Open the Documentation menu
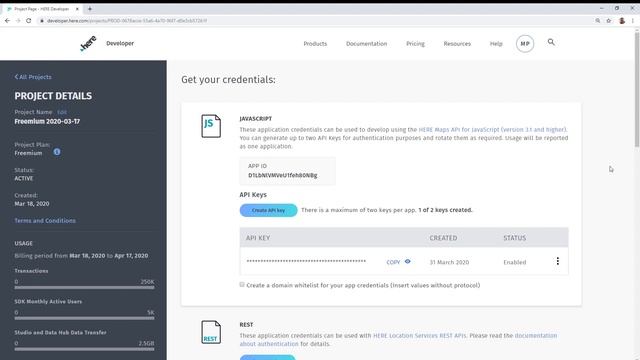The height and width of the screenshot is (360, 640). [367, 44]
